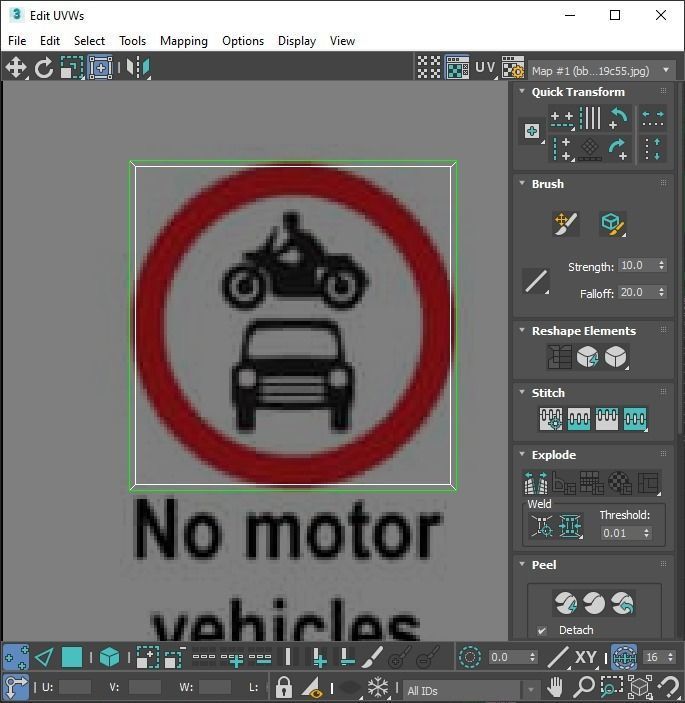The height and width of the screenshot is (703, 685).
Task: Click Target Weld icon
Action: click(x=542, y=525)
